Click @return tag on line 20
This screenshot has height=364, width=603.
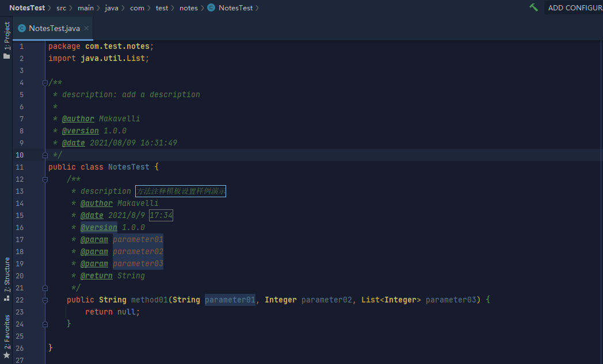point(97,275)
